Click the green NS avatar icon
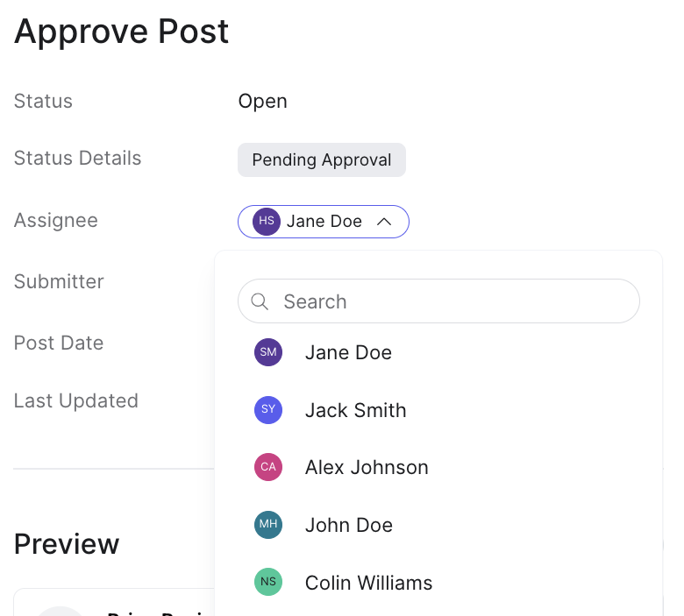 pos(268,583)
